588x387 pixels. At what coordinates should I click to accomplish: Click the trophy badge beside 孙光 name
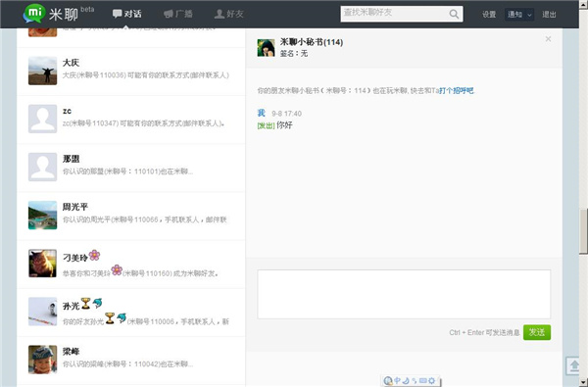point(86,304)
